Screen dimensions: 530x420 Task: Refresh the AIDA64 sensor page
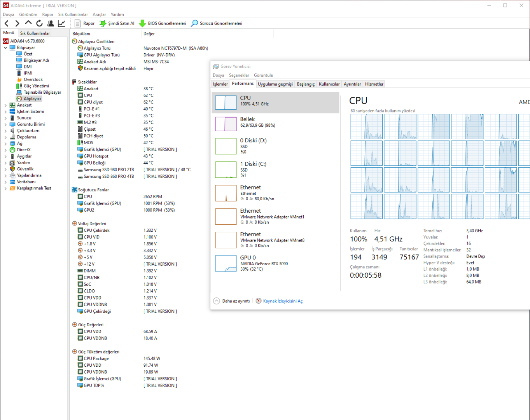click(39, 23)
